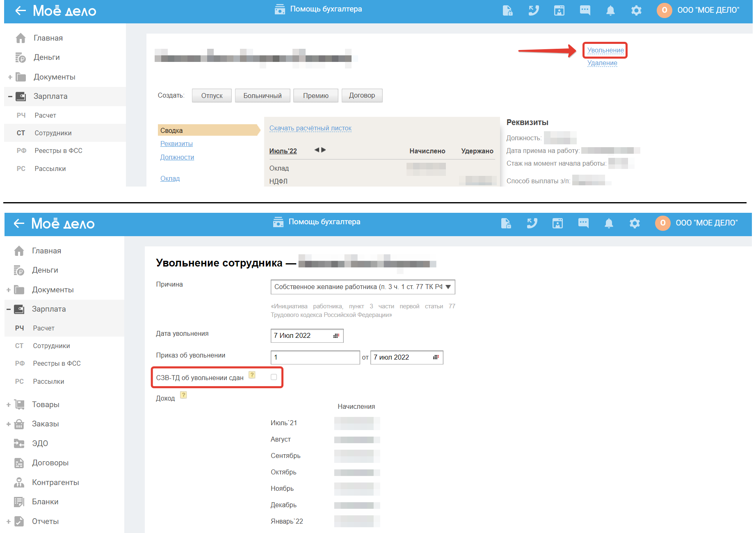
Task: Expand the Товары section in the sidebar
Action: tap(9, 405)
